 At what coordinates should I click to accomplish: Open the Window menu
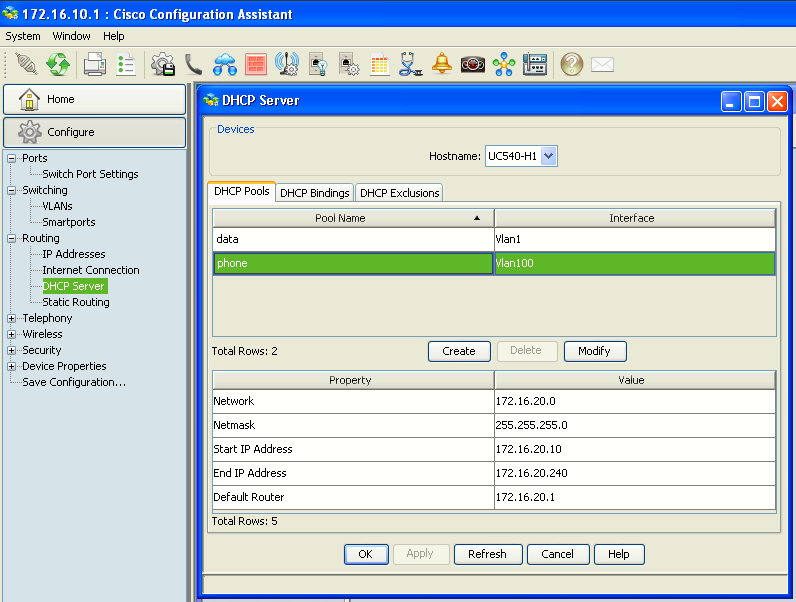click(x=72, y=36)
